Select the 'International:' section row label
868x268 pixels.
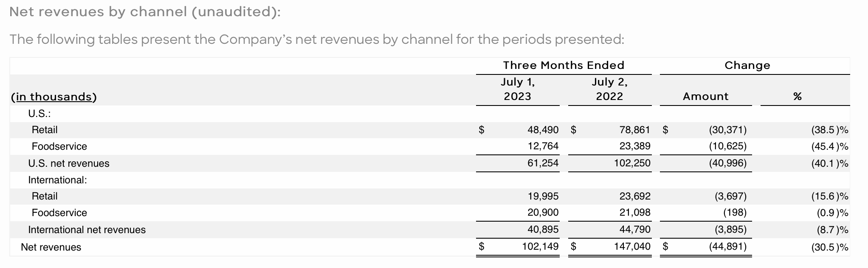click(57, 180)
